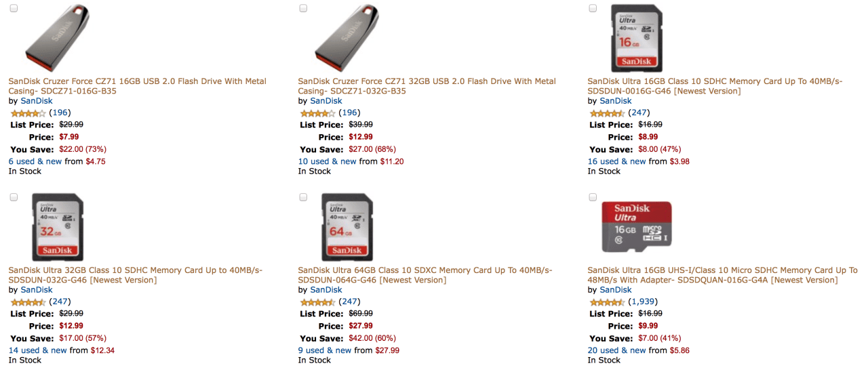Open the SanDisk brand link under the Micro SDHC card

coord(615,290)
